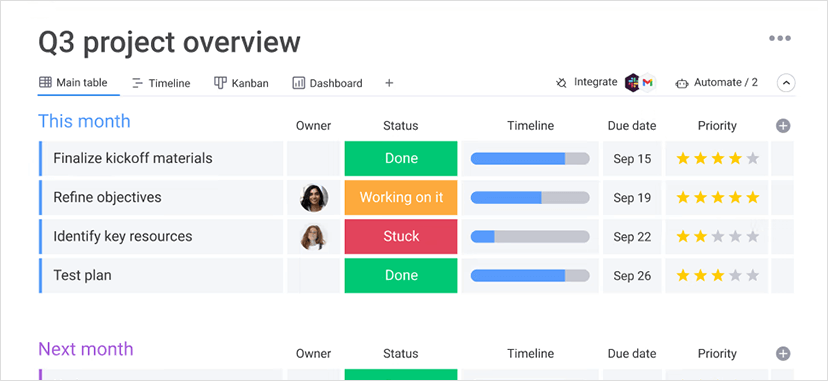Click timeline bar for Finalize kickoff materials

point(530,158)
